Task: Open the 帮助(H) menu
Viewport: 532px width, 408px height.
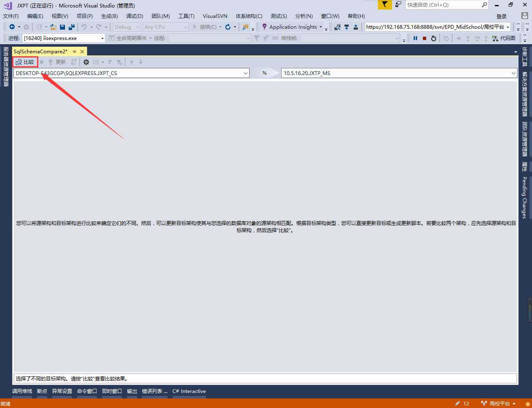Action: pos(356,16)
